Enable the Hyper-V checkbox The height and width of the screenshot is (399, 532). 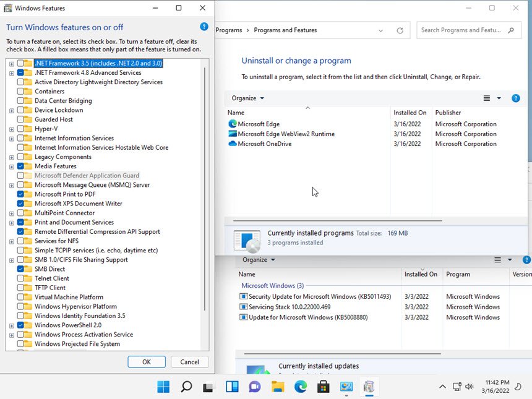click(x=20, y=129)
